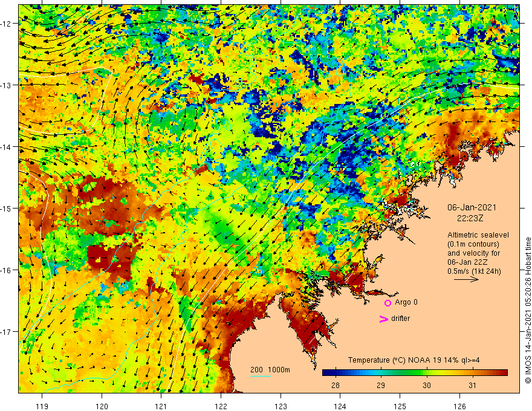532x411 pixels.
Task: Click the '06-Jan 22Z' velocity date text
Action: click(467, 262)
